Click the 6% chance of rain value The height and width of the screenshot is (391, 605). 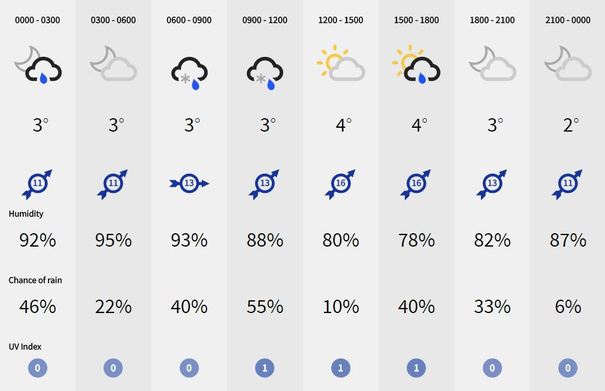[x=568, y=307]
